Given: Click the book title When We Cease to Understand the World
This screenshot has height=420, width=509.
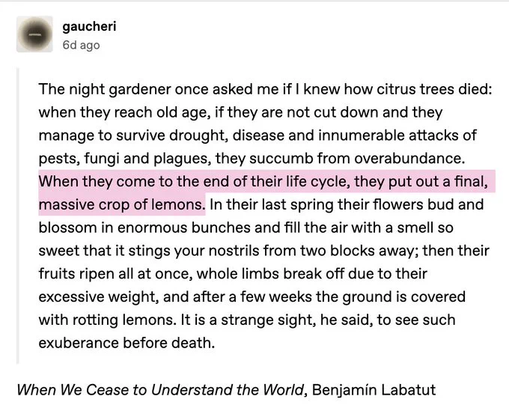Looking at the screenshot, I should click(161, 389).
